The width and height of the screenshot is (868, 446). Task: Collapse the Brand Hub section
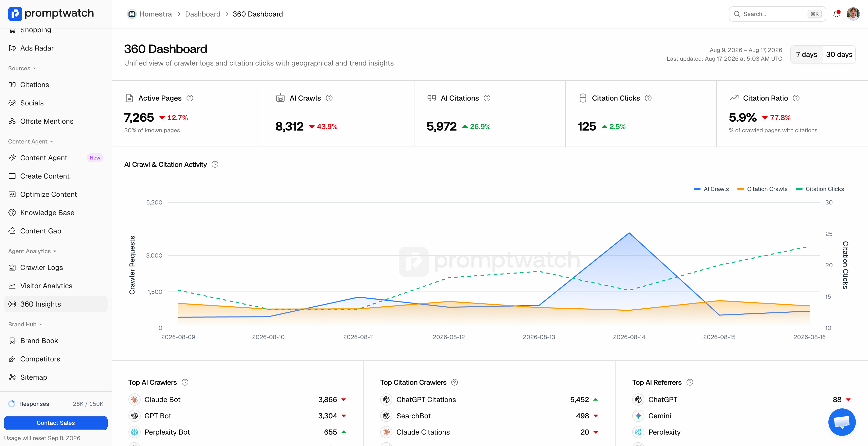25,324
